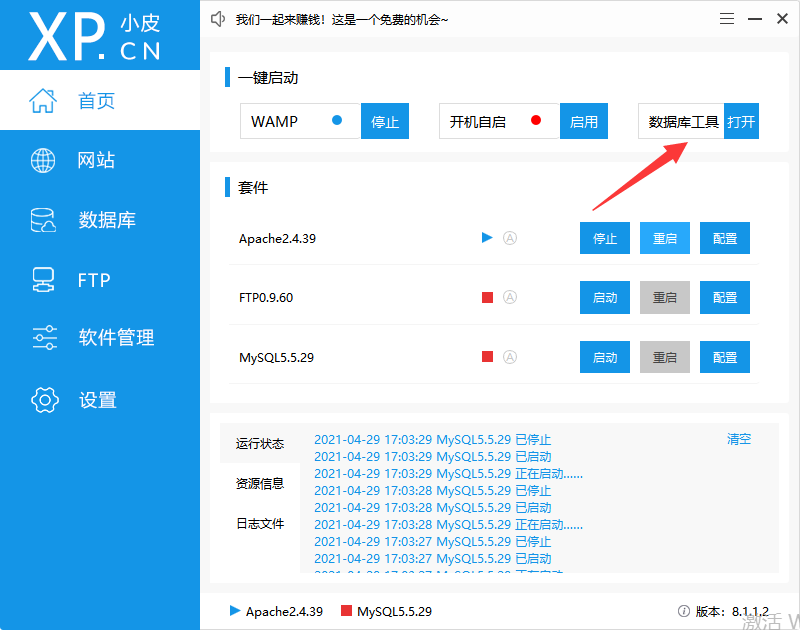Open the FTP section
The width and height of the screenshot is (800, 630).
[x=100, y=280]
